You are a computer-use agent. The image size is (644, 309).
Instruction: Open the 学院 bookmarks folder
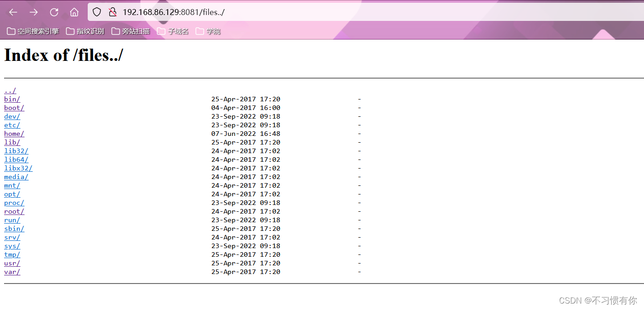point(208,31)
